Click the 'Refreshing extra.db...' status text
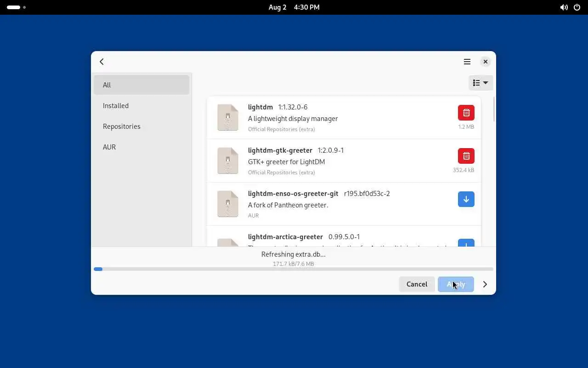The width and height of the screenshot is (588, 368). tap(294, 254)
